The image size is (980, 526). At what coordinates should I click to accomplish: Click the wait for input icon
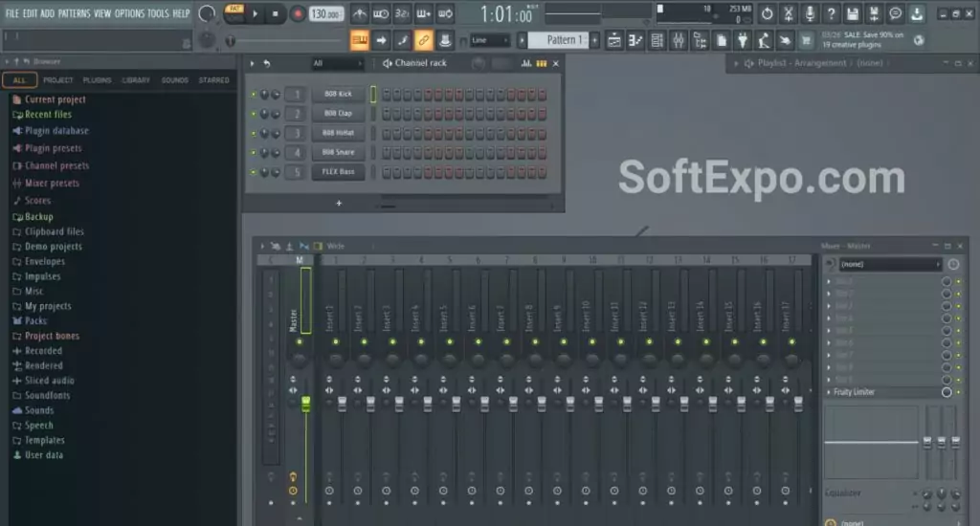(381, 13)
